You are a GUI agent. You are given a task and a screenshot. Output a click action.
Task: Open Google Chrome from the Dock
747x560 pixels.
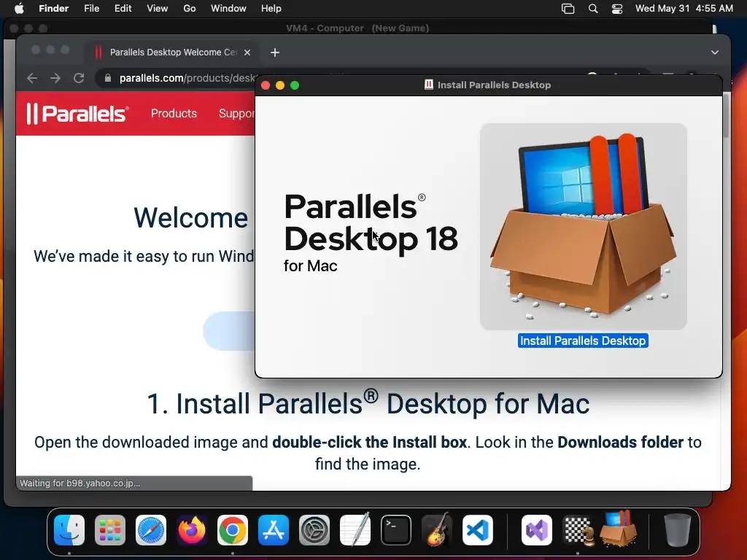tap(233, 530)
